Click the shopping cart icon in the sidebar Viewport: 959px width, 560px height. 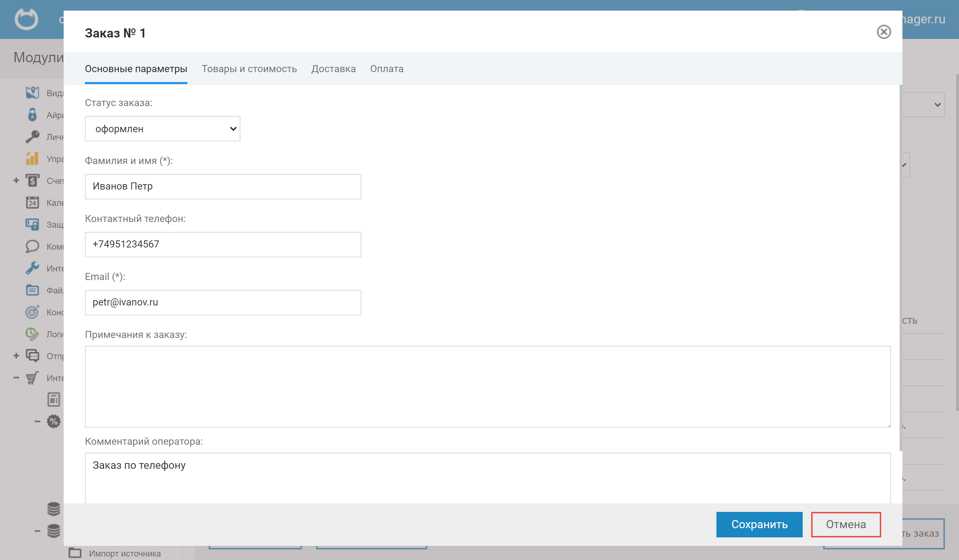32,378
